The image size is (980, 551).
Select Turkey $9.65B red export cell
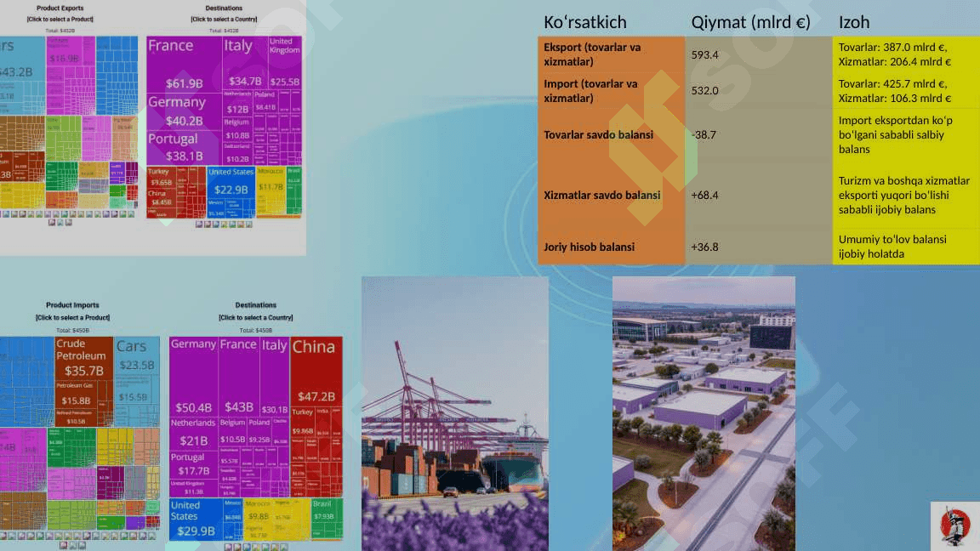(161, 178)
